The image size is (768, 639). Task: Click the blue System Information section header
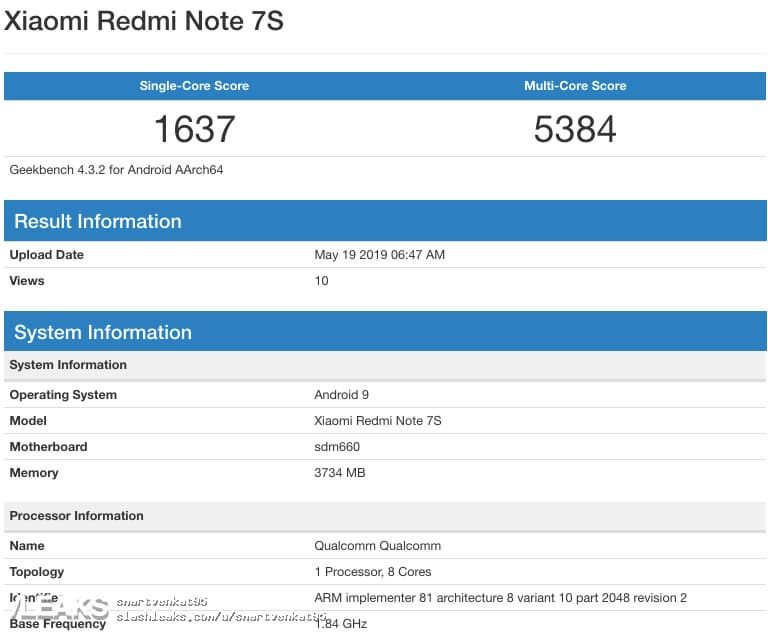(385, 331)
